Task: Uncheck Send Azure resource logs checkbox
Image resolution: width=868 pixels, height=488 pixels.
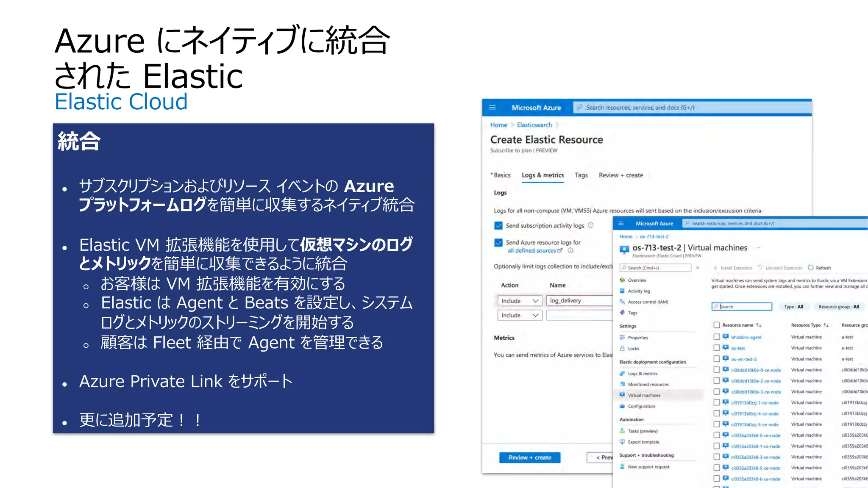Action: click(x=498, y=243)
